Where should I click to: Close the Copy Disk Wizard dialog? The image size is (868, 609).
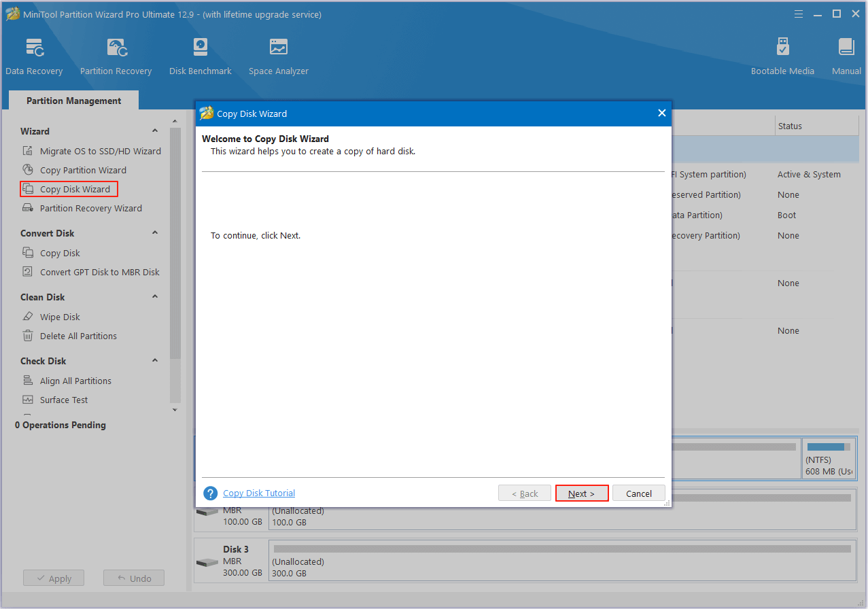tap(661, 114)
